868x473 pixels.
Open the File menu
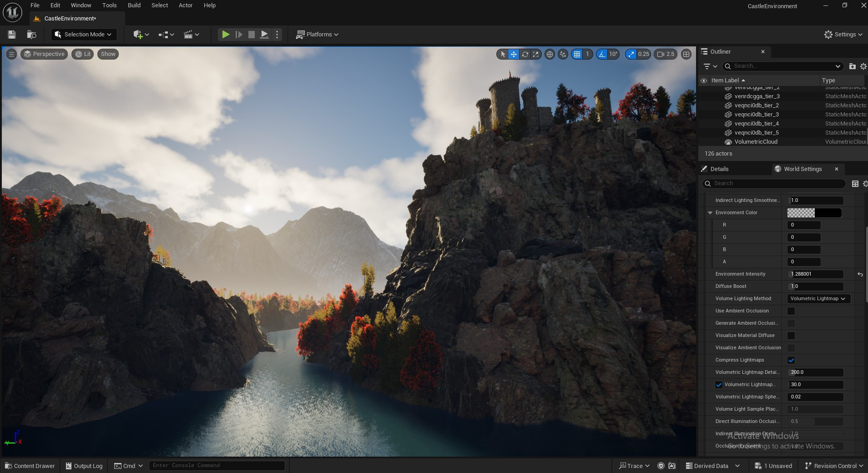[x=35, y=5]
